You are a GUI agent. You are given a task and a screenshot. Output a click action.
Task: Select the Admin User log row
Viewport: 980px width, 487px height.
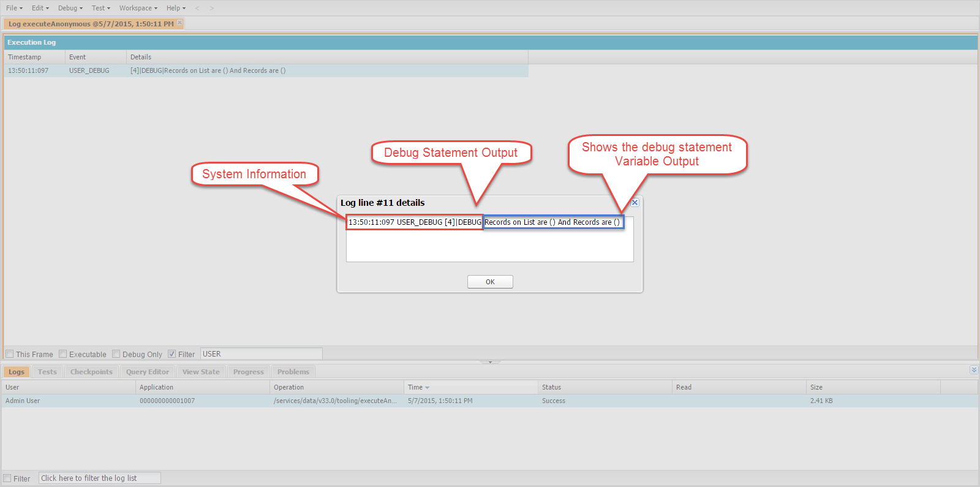[490, 401]
